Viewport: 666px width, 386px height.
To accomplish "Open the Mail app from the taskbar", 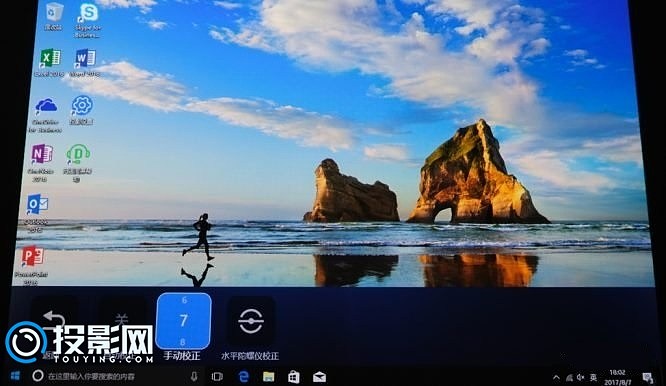I will [319, 376].
